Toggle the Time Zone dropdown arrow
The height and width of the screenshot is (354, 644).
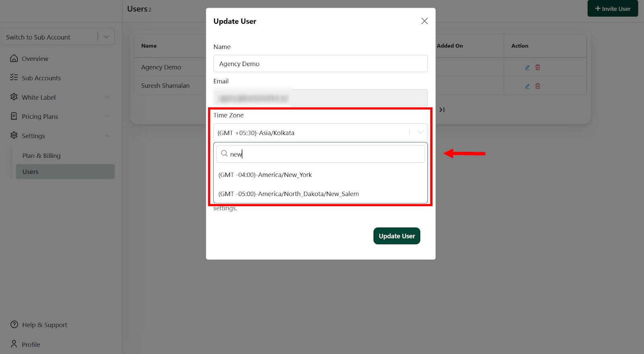coord(420,132)
